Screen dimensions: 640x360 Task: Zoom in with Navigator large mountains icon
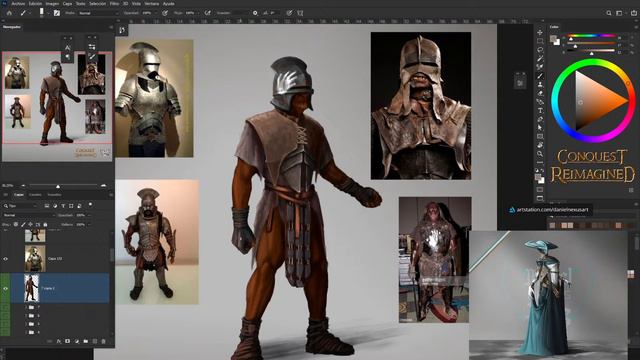[x=104, y=186]
